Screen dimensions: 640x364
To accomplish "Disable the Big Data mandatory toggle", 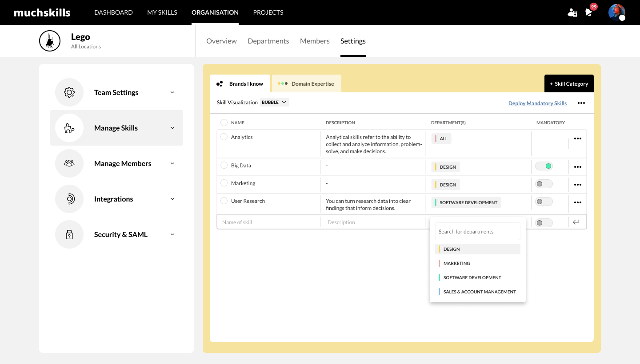I will pyautogui.click(x=544, y=166).
